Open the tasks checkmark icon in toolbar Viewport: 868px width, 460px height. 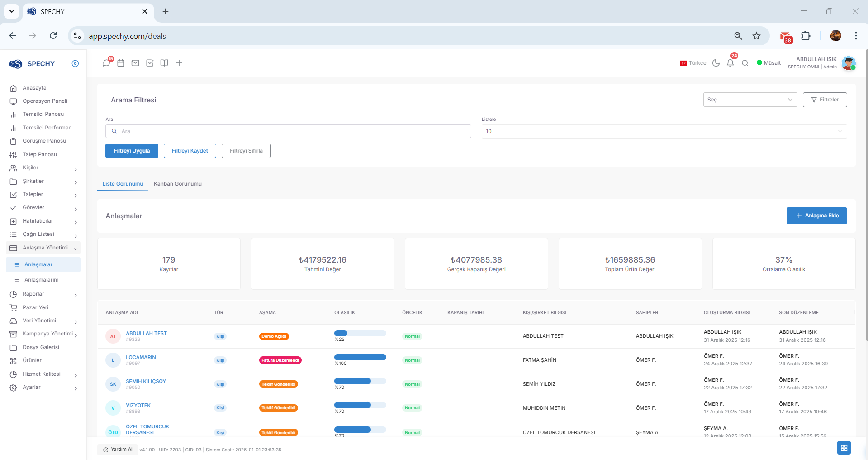150,63
